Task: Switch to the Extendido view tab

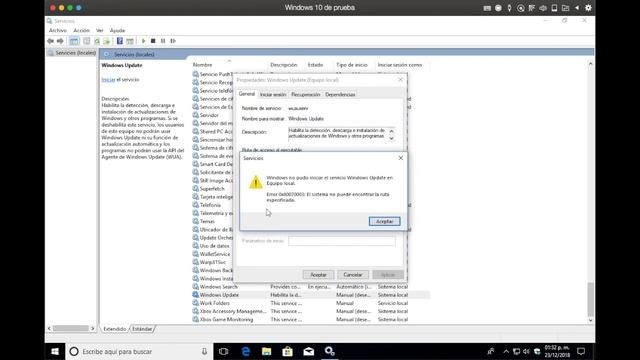Action: pos(115,329)
